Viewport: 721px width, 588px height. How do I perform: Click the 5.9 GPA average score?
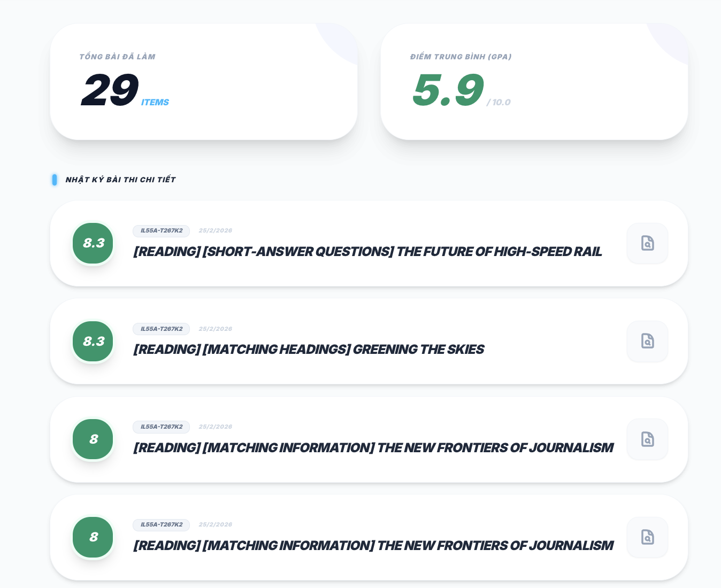(x=448, y=90)
